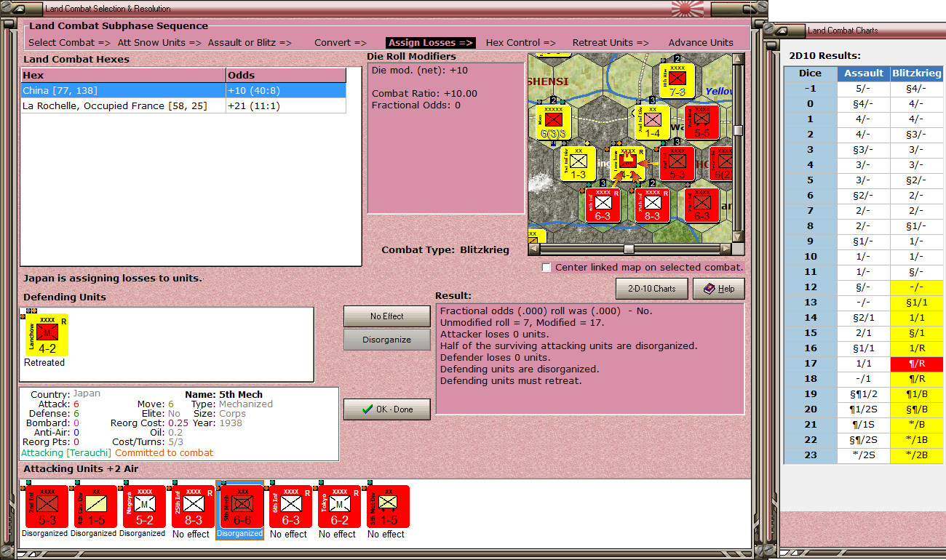Click the map's horizontal scrollbar thumb
The width and height of the screenshot is (946, 560).
tap(629, 249)
